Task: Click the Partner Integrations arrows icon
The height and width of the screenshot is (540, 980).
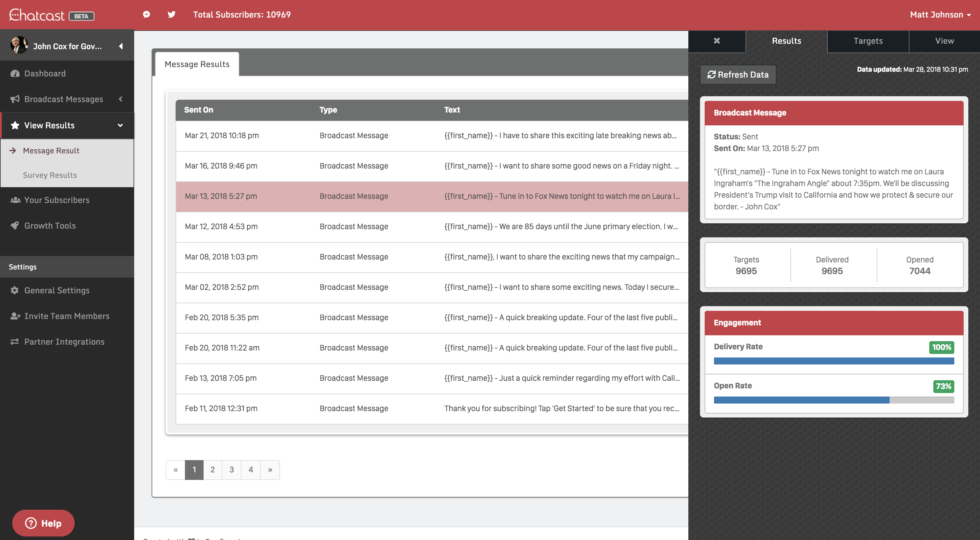Action: 15,341
